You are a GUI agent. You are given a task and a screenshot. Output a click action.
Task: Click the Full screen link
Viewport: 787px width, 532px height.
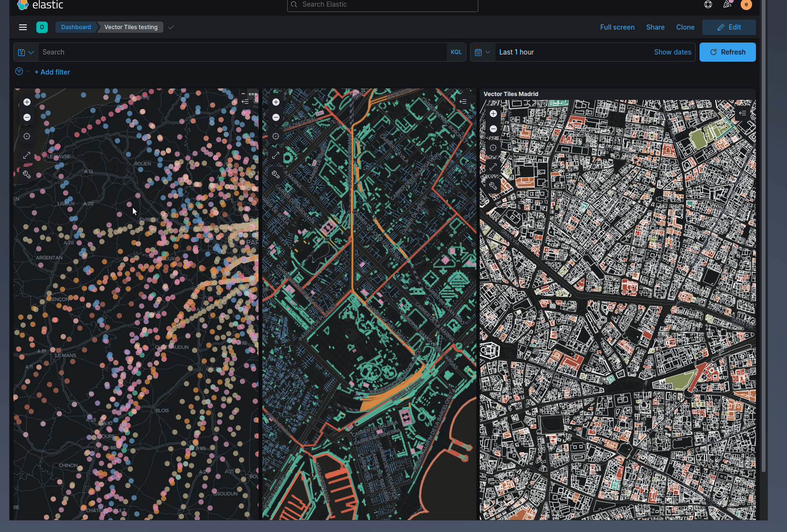pos(617,27)
